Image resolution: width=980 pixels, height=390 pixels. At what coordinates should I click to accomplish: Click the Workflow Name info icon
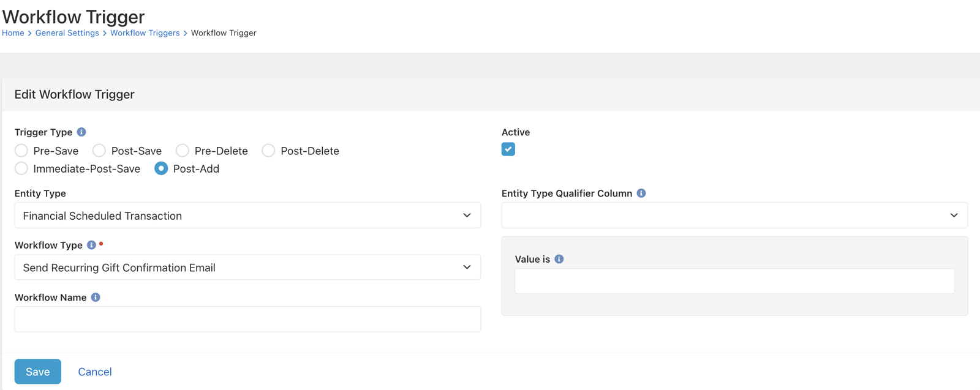pyautogui.click(x=96, y=298)
